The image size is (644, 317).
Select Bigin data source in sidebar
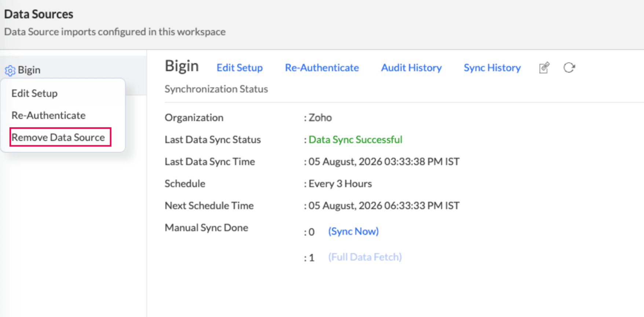pyautogui.click(x=29, y=70)
